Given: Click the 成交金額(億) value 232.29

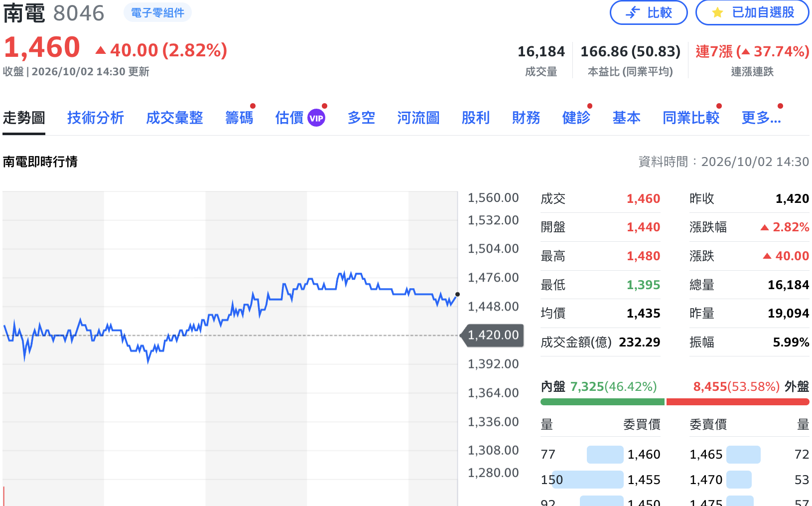Looking at the screenshot, I should pos(640,342).
